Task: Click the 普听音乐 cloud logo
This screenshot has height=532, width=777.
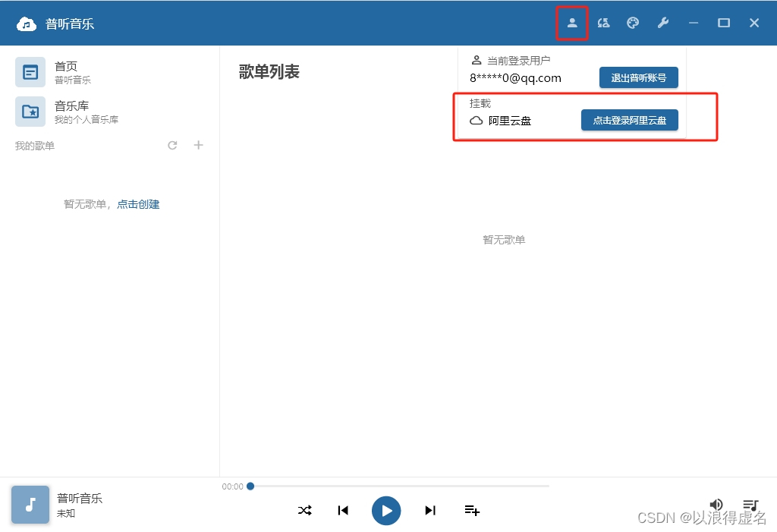Action: 27,24
